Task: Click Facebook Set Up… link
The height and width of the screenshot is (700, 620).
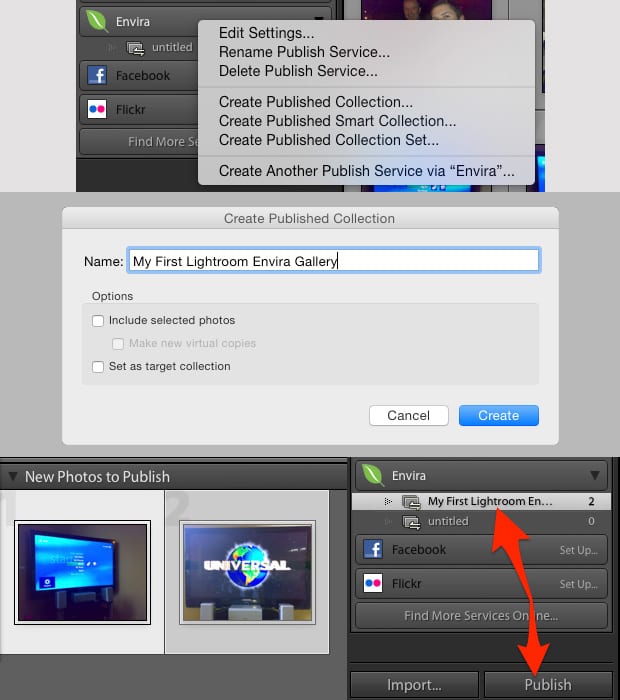Action: coord(578,550)
